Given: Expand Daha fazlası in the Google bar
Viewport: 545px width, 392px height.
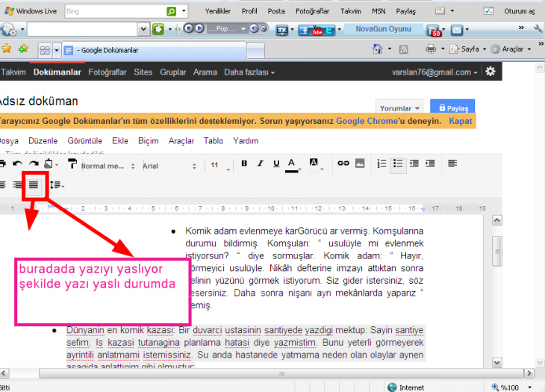Looking at the screenshot, I should [x=249, y=72].
